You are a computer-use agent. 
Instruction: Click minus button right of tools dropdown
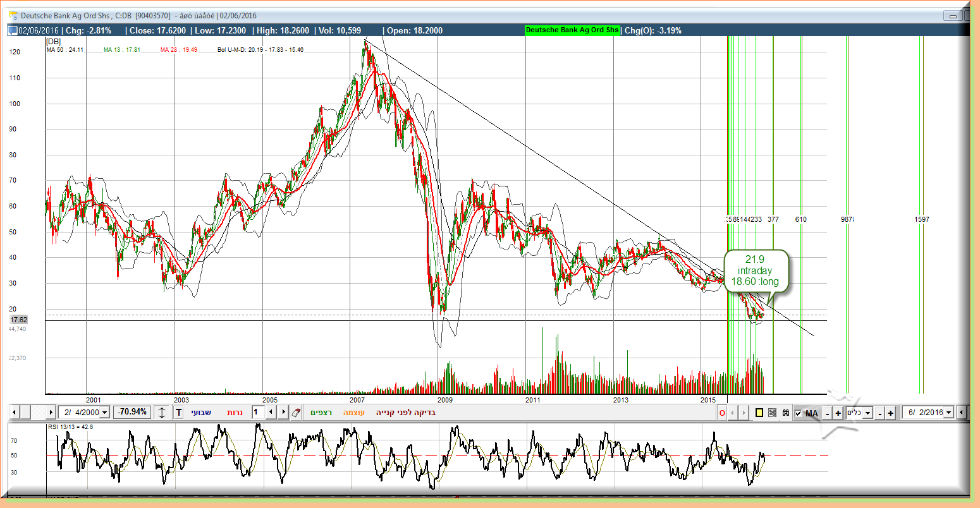pyautogui.click(x=879, y=413)
